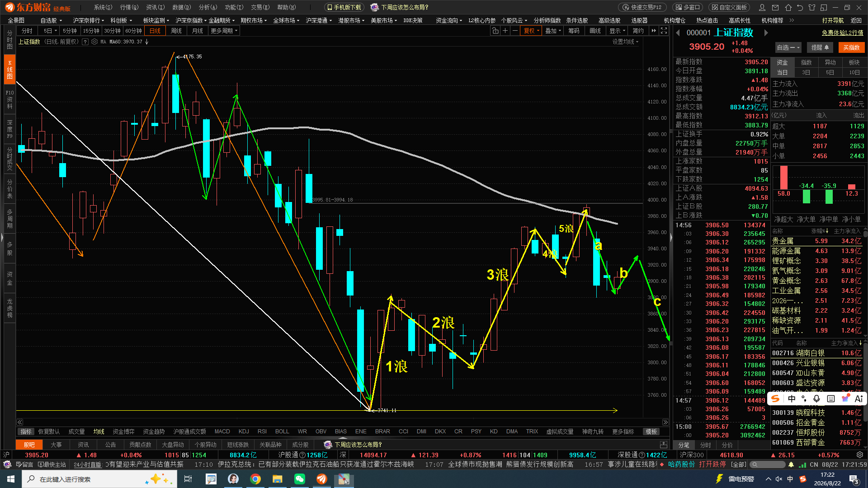Expand the 设置均线 dropdown
The height and width of the screenshot is (488, 868).
click(626, 42)
